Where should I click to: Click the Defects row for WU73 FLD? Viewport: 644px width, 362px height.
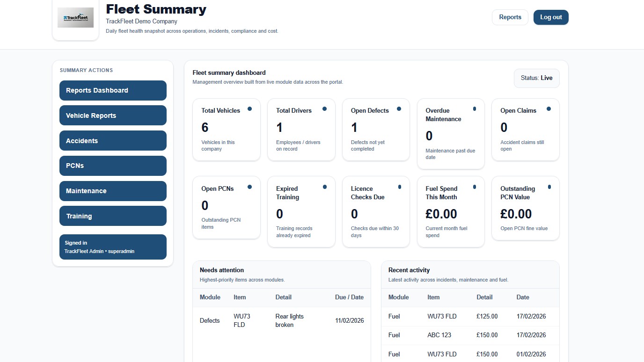(x=281, y=320)
